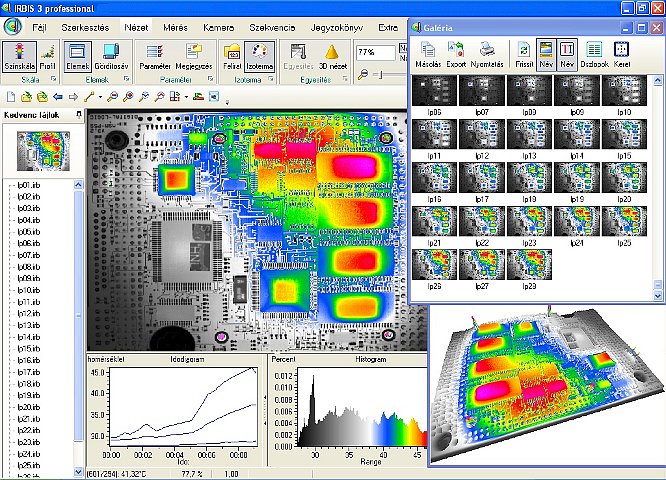Screen dimensions: 666x480
Task: Click zoom in magnifier in quick toolbar
Action: coord(127,97)
